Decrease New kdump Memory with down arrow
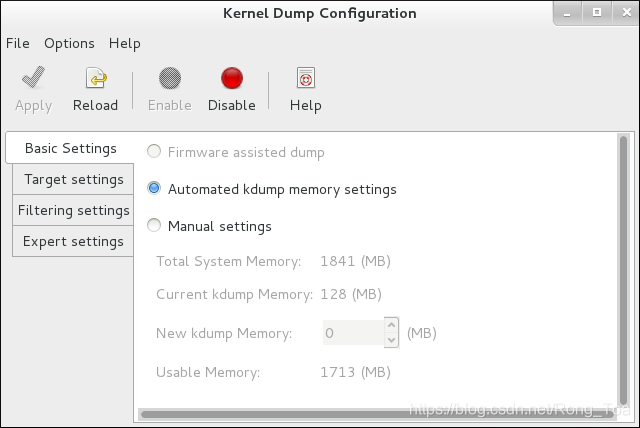The width and height of the screenshot is (640, 428). tap(391, 340)
